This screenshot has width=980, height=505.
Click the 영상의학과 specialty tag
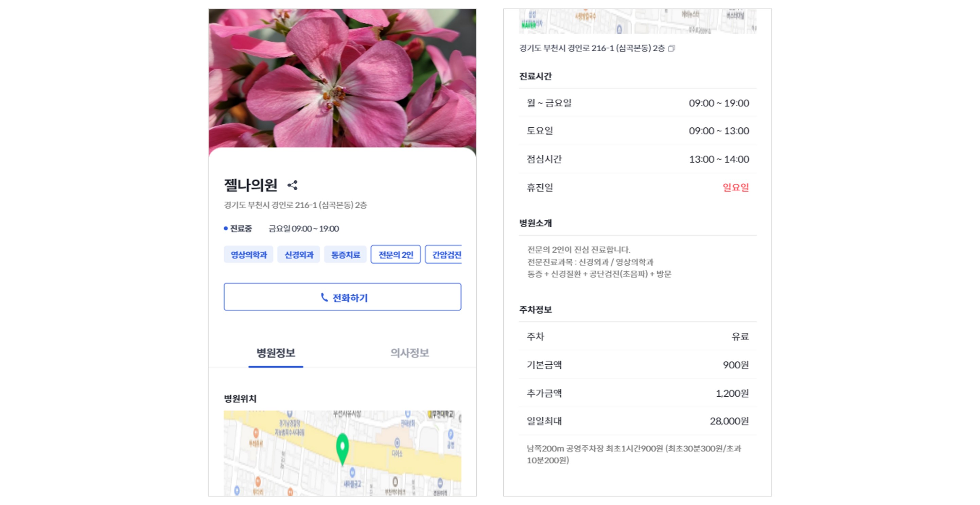click(x=249, y=254)
